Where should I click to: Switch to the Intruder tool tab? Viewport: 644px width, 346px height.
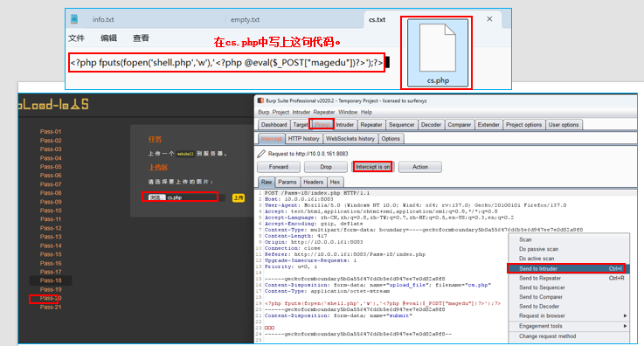[x=344, y=125]
